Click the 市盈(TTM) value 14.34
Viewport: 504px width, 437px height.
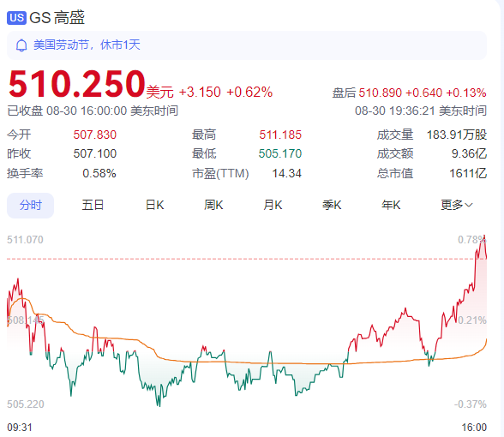286,173
